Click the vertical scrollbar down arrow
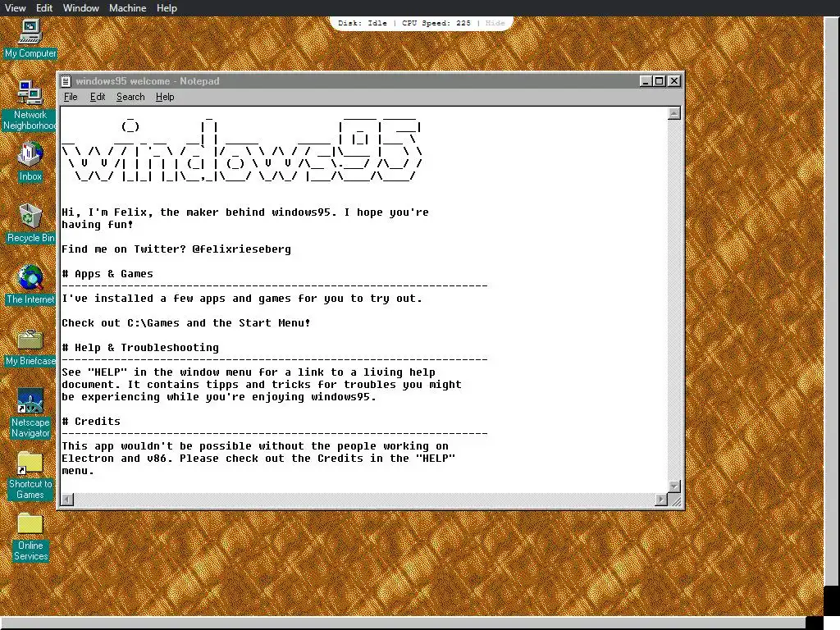Viewport: 840px width, 630px height. click(x=674, y=486)
